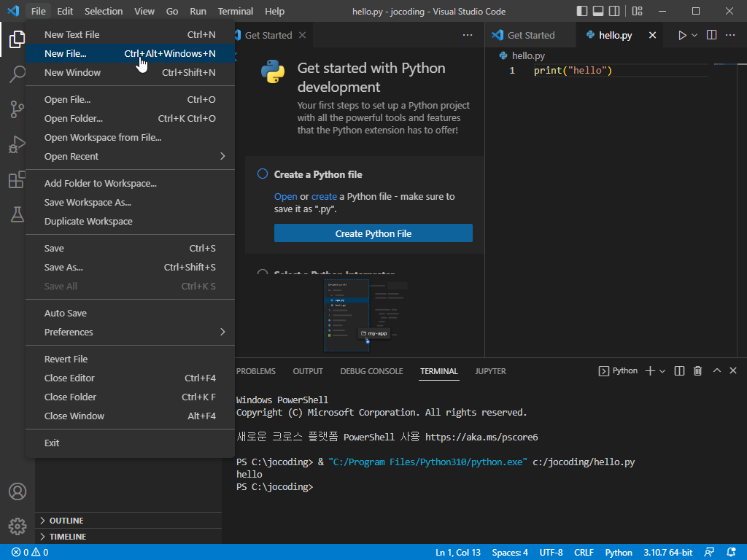The width and height of the screenshot is (747, 560).
Task: Close the hello.py tab
Action: (x=652, y=35)
